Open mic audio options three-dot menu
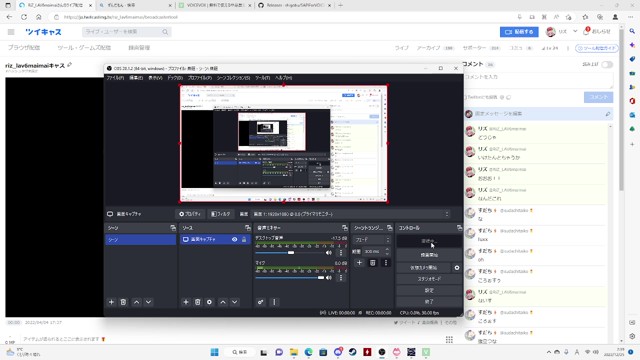This screenshot has height=360, width=640. [x=341, y=278]
